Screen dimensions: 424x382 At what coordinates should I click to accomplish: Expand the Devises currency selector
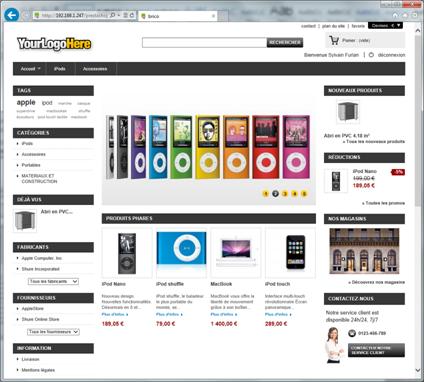[385, 25]
